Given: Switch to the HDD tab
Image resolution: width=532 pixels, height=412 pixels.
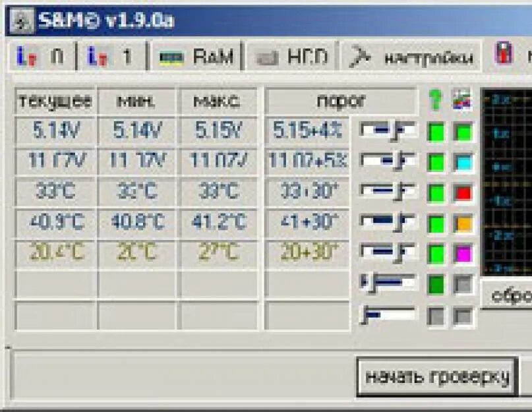Looking at the screenshot, I should (x=291, y=56).
